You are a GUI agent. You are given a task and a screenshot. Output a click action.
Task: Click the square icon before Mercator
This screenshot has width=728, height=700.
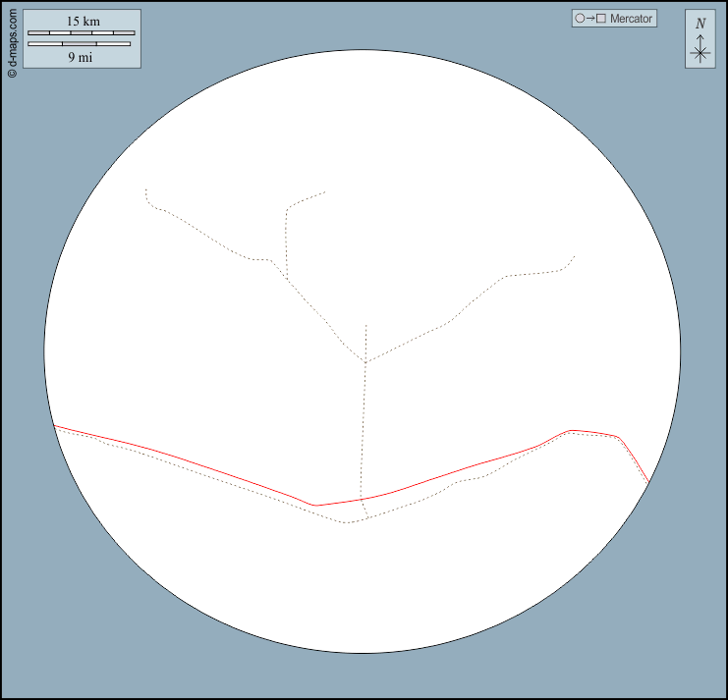[x=600, y=19]
